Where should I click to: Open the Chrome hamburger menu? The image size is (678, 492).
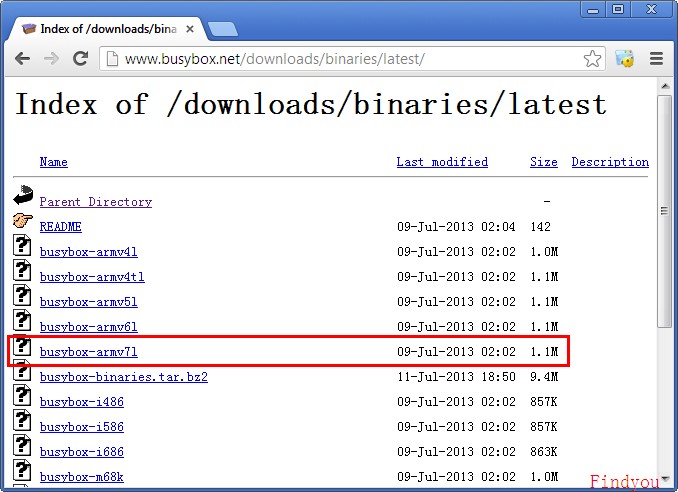656,58
